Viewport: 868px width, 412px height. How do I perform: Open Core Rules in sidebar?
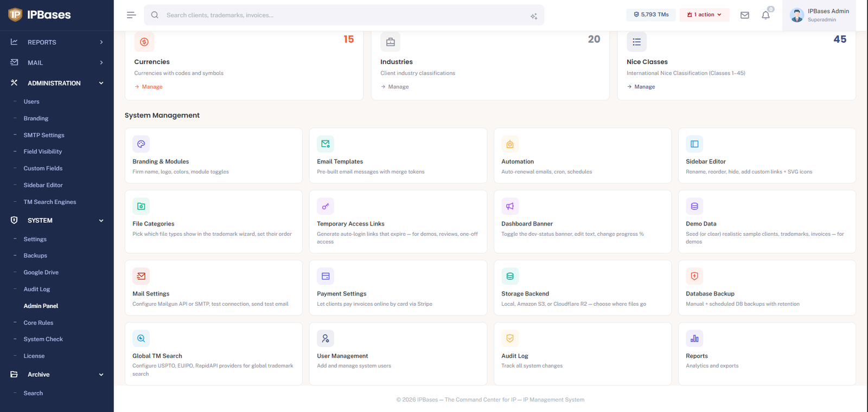click(x=39, y=323)
